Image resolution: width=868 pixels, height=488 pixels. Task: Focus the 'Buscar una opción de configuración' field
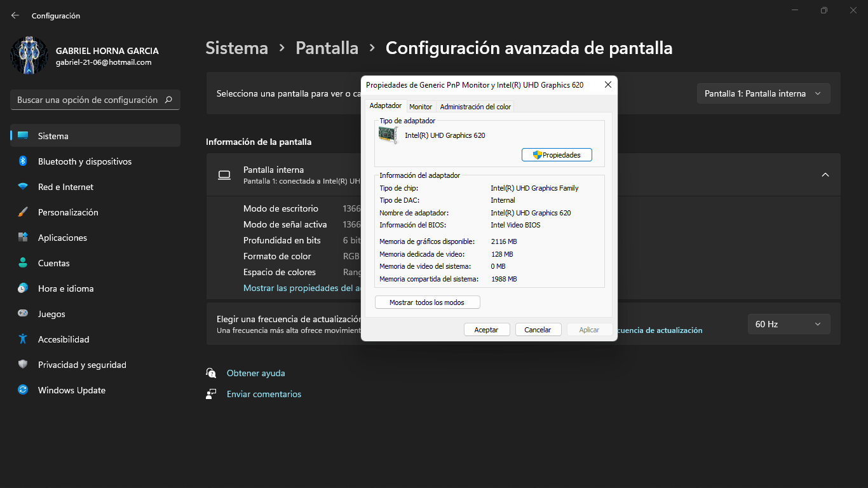(95, 100)
